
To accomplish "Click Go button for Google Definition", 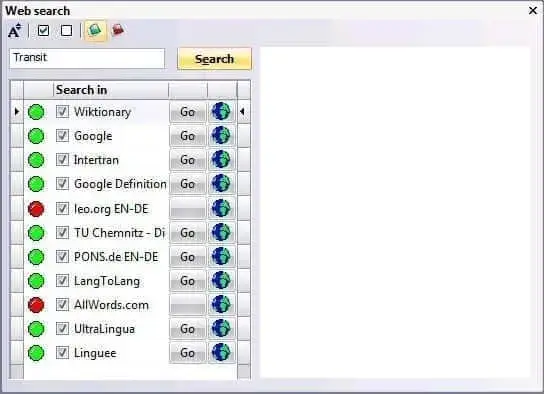I will point(187,183).
